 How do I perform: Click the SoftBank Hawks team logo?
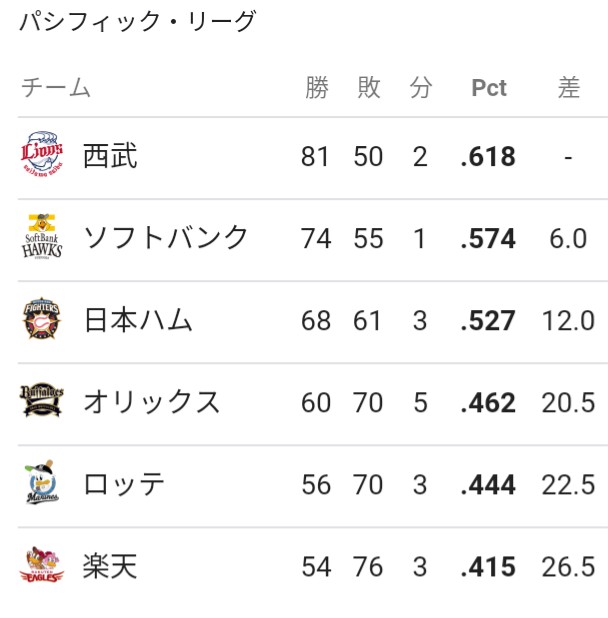click(x=42, y=236)
